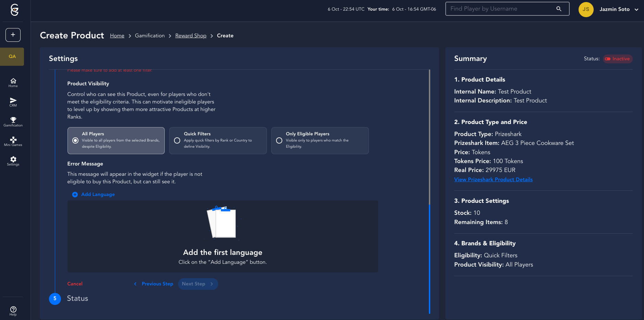The image size is (644, 320).
Task: Open View Prizeshark Product Details link
Action: [493, 180]
